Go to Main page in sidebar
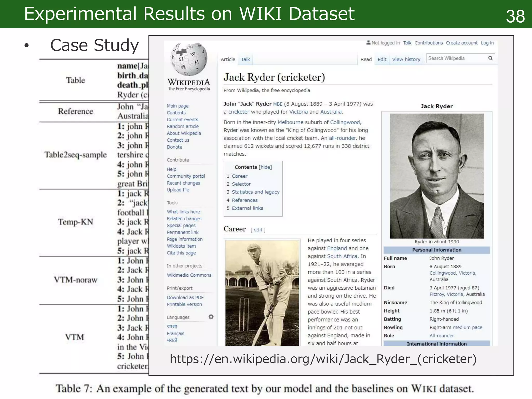The image size is (532, 399). [178, 106]
